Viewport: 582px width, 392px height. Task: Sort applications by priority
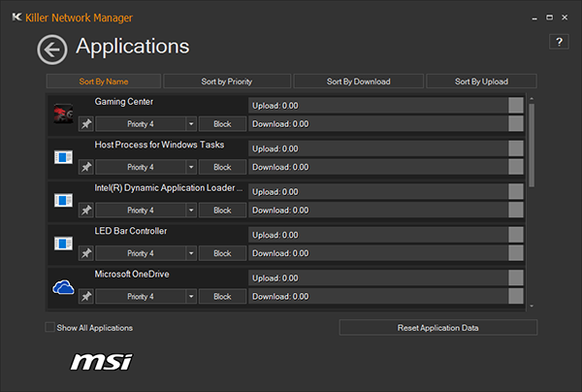coord(227,81)
